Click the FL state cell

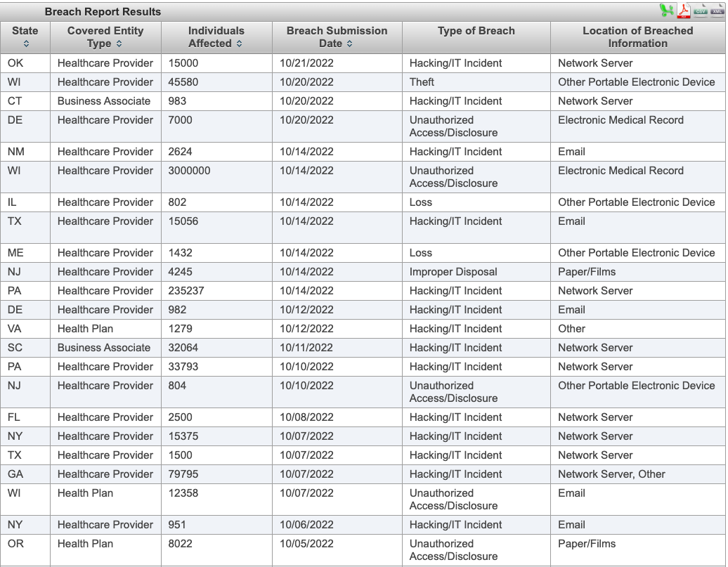[25, 418]
